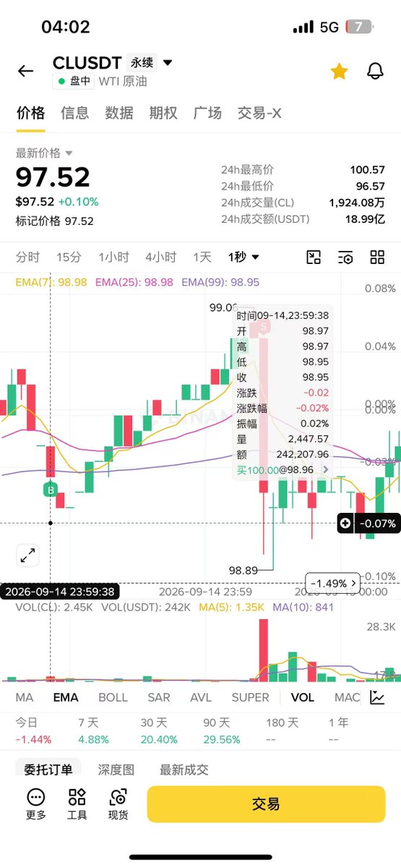Image resolution: width=401 pixels, height=868 pixels.
Task: Tap the plus icon on the price line
Action: coord(345,523)
